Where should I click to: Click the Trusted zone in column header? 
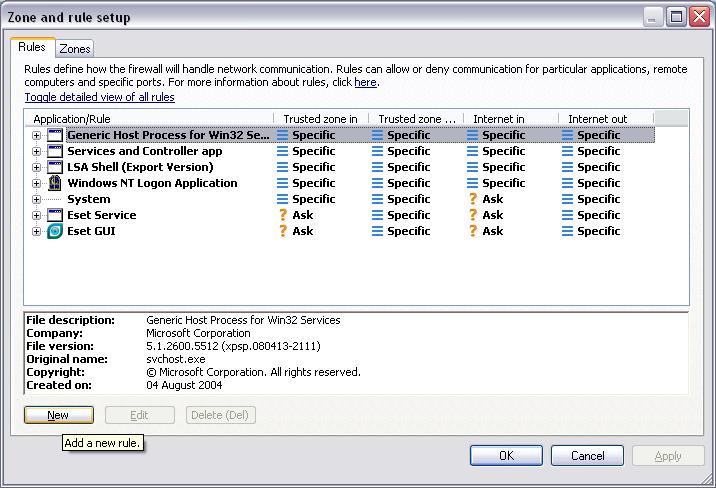321,119
